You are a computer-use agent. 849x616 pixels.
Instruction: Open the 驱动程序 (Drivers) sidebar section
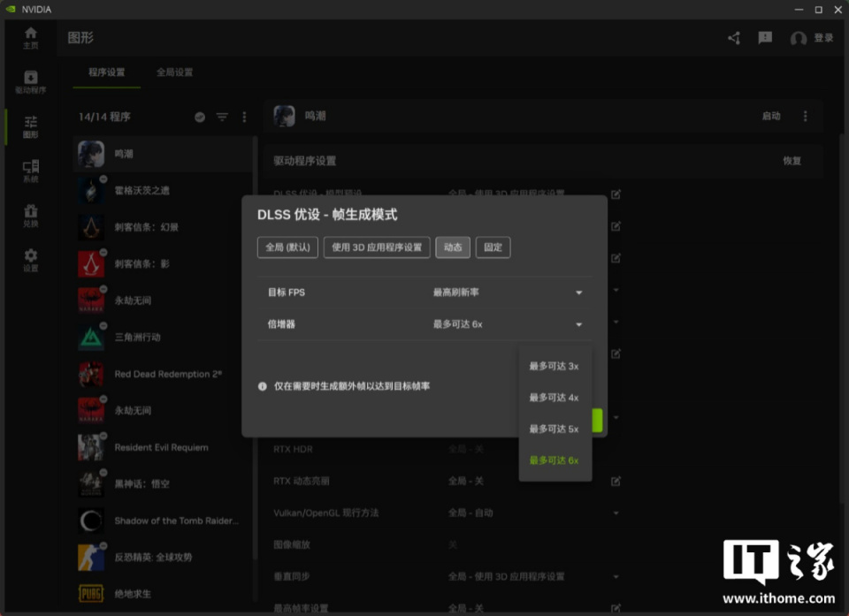click(29, 81)
